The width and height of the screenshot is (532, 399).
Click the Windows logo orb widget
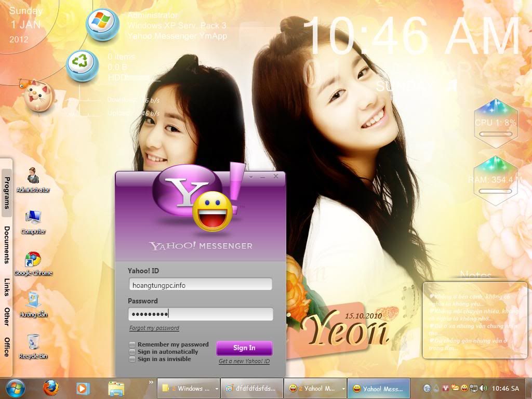(102, 24)
